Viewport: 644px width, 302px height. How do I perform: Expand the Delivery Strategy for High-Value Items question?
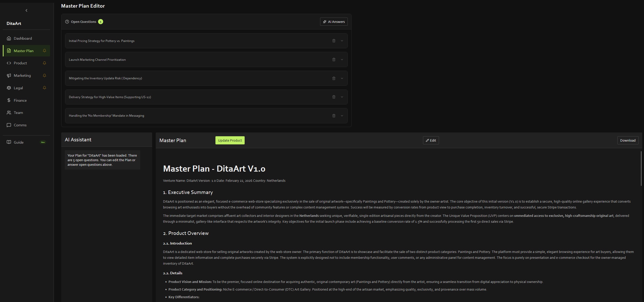pos(342,97)
